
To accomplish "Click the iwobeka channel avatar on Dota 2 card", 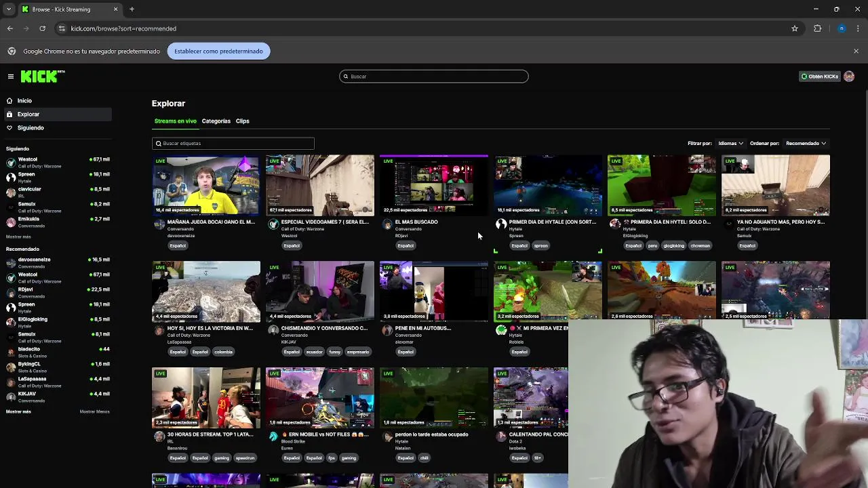I will coord(501,436).
